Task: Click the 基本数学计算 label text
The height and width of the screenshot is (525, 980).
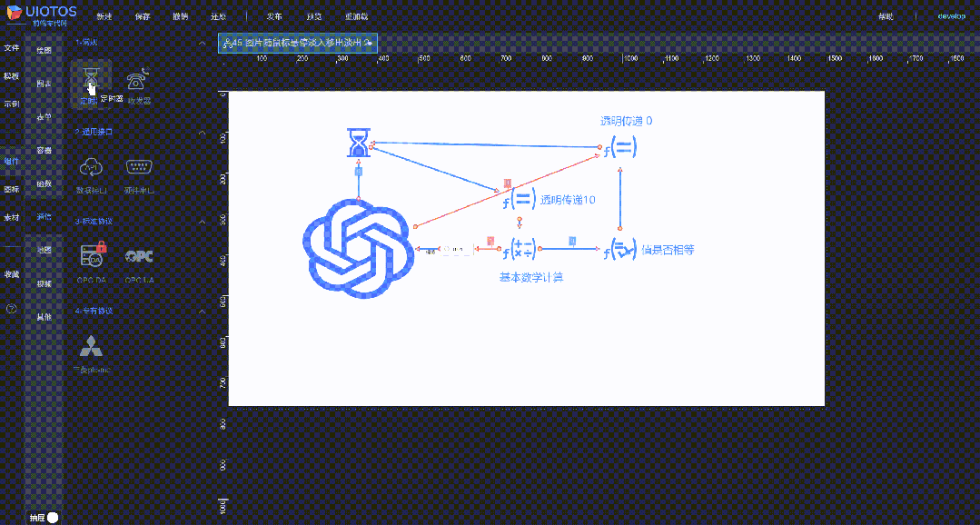Action: click(x=530, y=277)
